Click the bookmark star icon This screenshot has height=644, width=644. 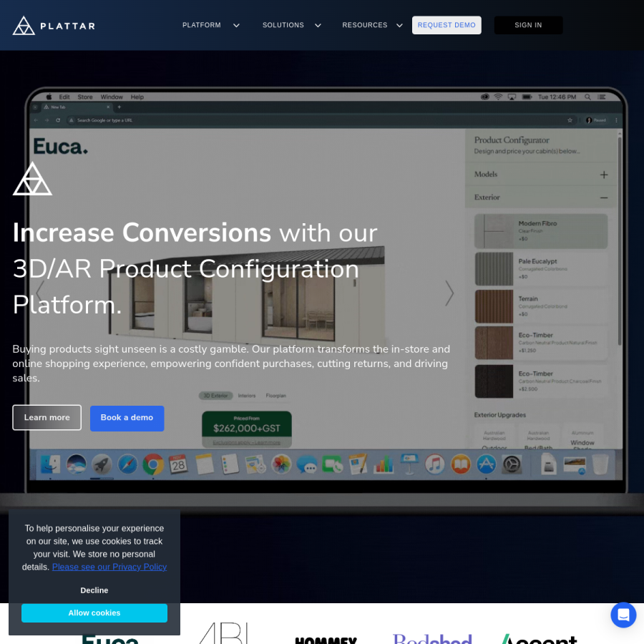[x=570, y=120]
